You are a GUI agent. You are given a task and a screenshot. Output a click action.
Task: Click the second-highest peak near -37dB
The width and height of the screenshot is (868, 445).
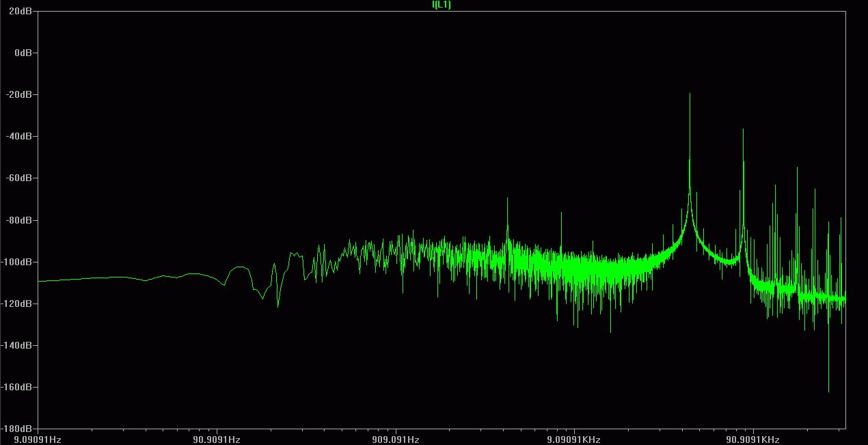(743, 129)
